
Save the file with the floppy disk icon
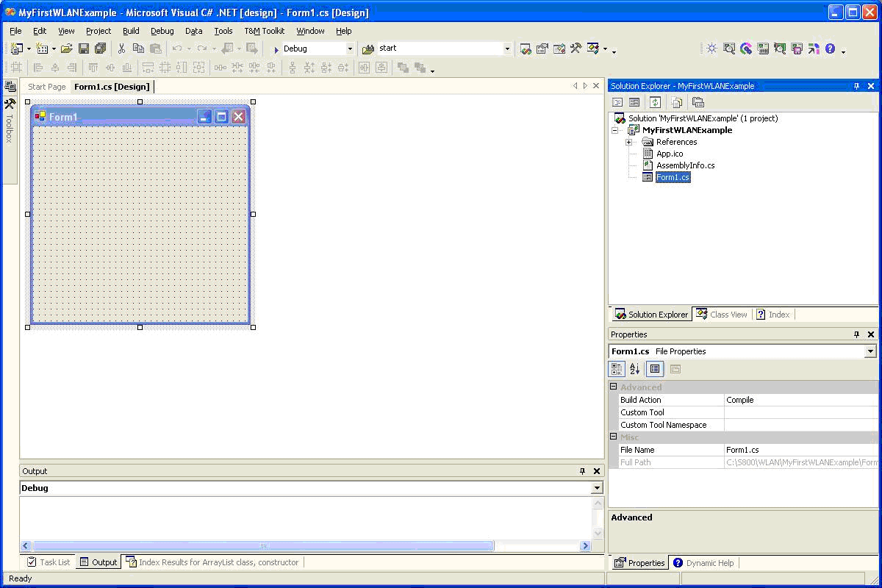pos(84,49)
